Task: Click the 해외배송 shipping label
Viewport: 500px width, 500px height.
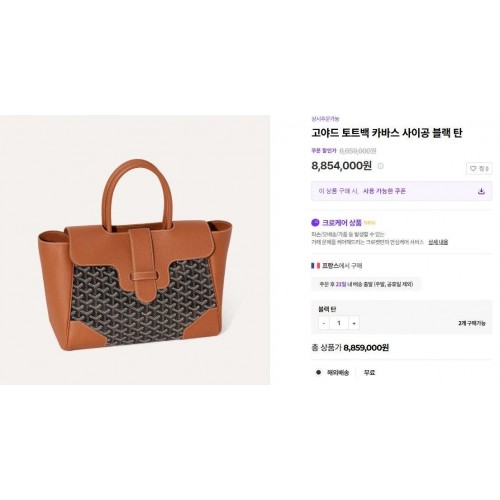Action: tap(338, 373)
